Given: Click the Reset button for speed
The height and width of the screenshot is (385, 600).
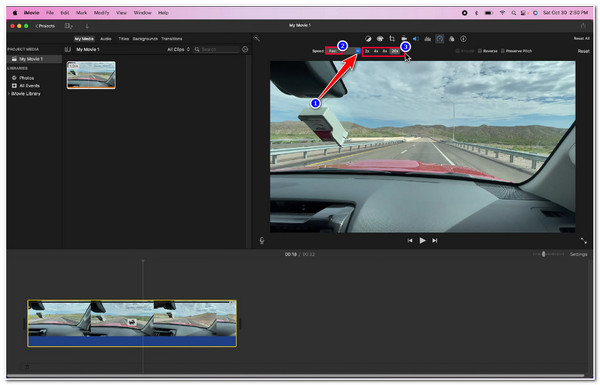Looking at the screenshot, I should pos(583,51).
